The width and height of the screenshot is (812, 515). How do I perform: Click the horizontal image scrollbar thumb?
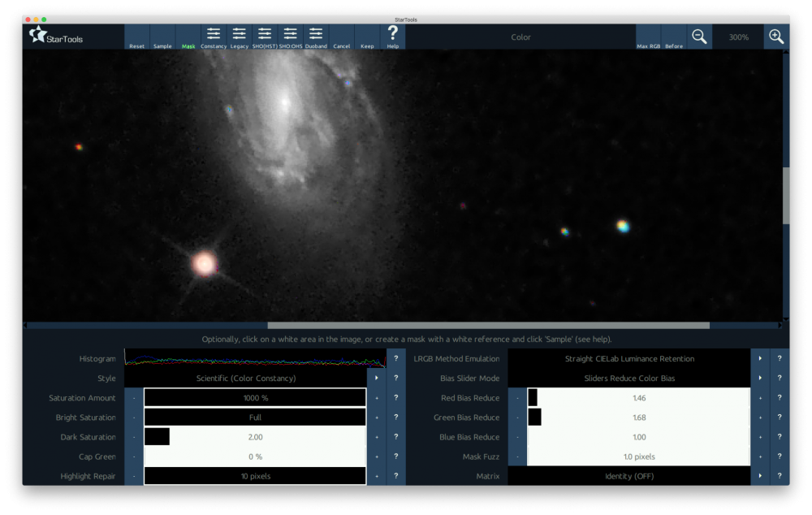tap(488, 326)
